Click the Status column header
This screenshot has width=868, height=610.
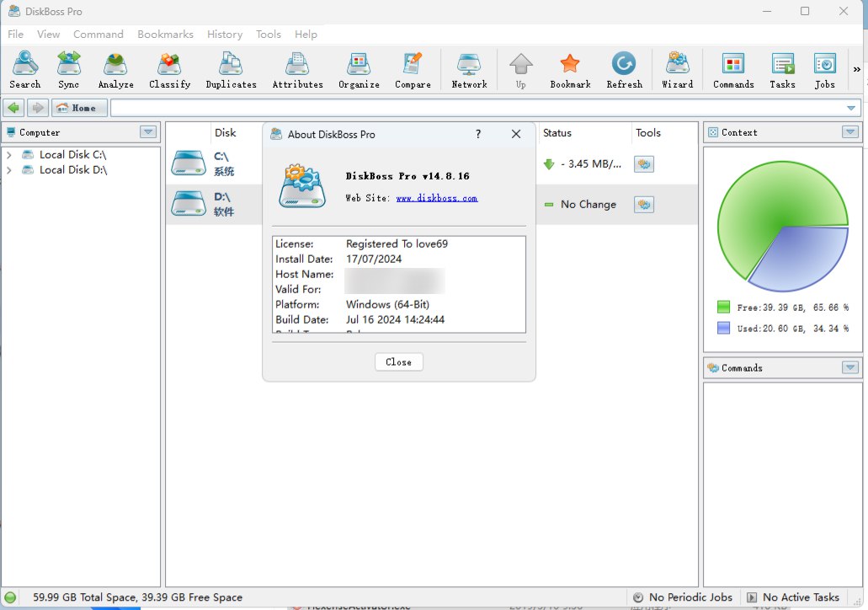556,132
